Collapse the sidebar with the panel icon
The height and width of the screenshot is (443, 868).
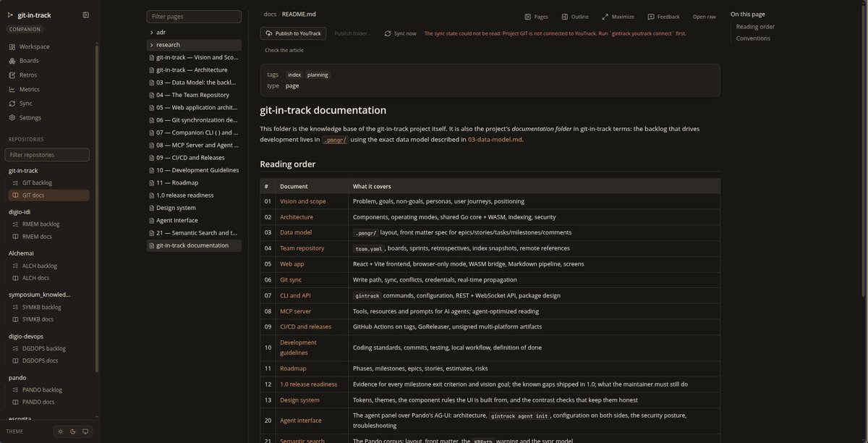86,14
